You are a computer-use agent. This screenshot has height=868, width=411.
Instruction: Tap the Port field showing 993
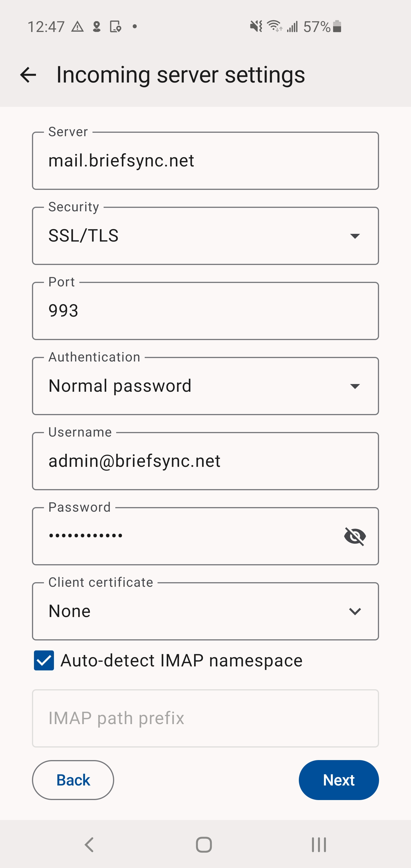coord(205,311)
